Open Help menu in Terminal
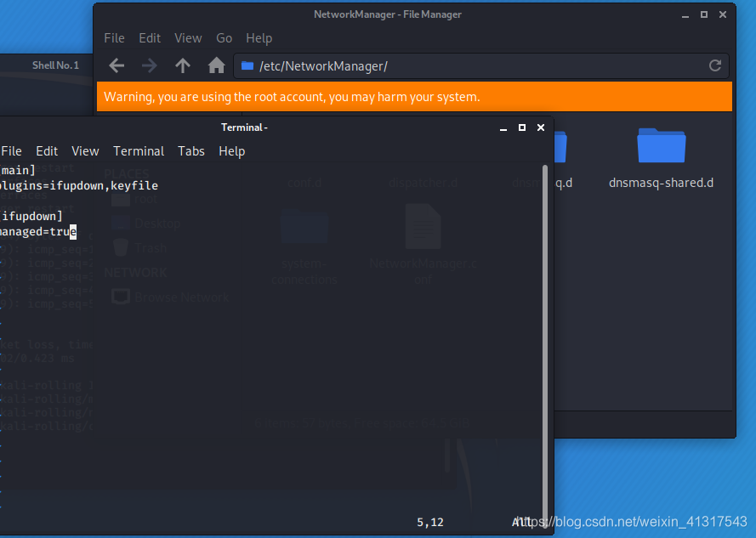Screen dimensions: 756x538 232,151
